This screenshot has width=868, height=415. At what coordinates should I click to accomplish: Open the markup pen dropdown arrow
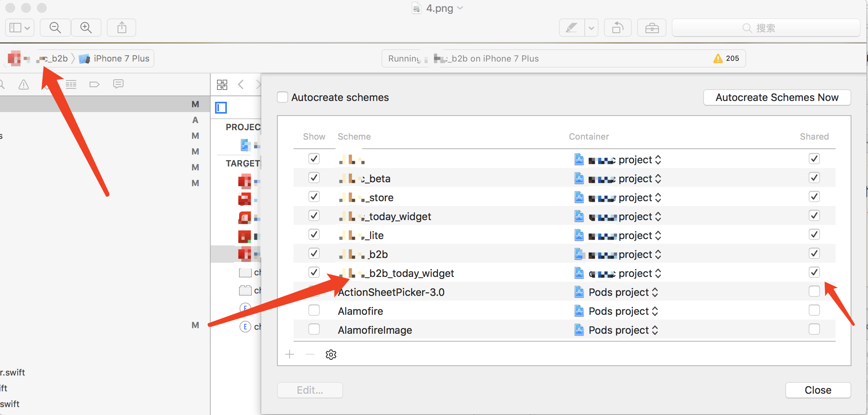click(x=591, y=28)
